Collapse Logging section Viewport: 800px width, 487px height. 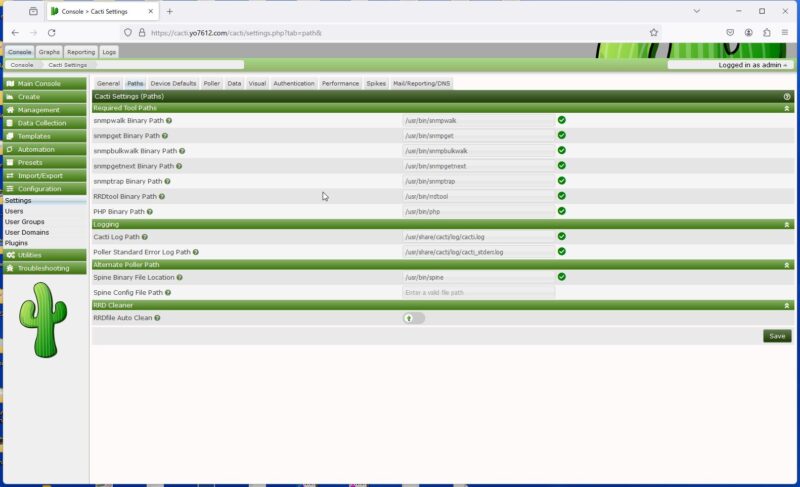point(787,225)
